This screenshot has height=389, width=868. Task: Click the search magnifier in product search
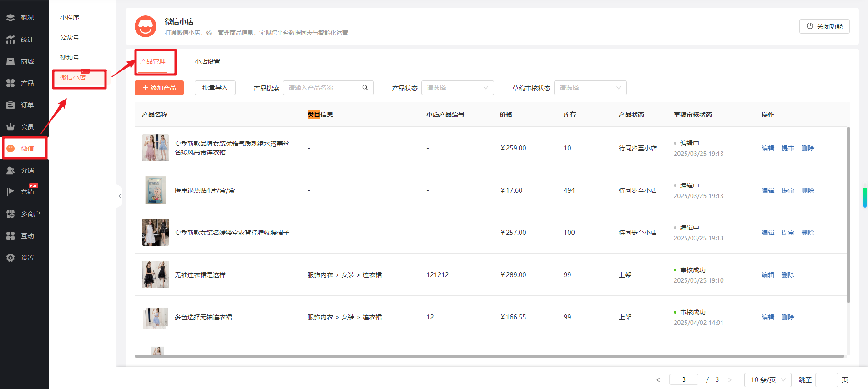pyautogui.click(x=365, y=88)
